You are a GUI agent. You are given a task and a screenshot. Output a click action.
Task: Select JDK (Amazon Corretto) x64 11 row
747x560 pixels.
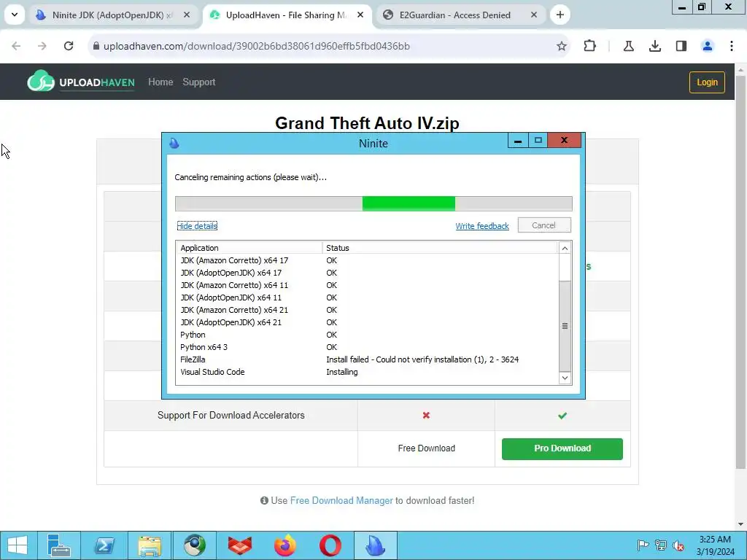tap(367, 285)
